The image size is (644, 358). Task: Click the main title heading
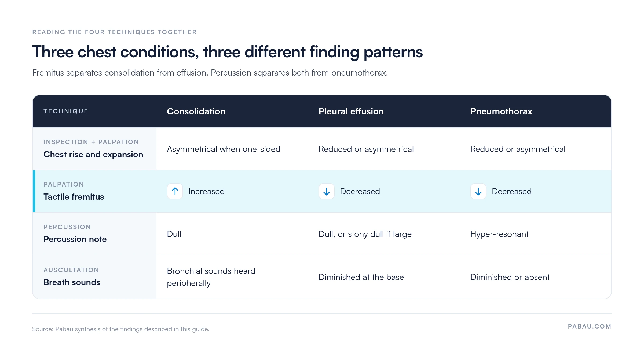(x=228, y=52)
